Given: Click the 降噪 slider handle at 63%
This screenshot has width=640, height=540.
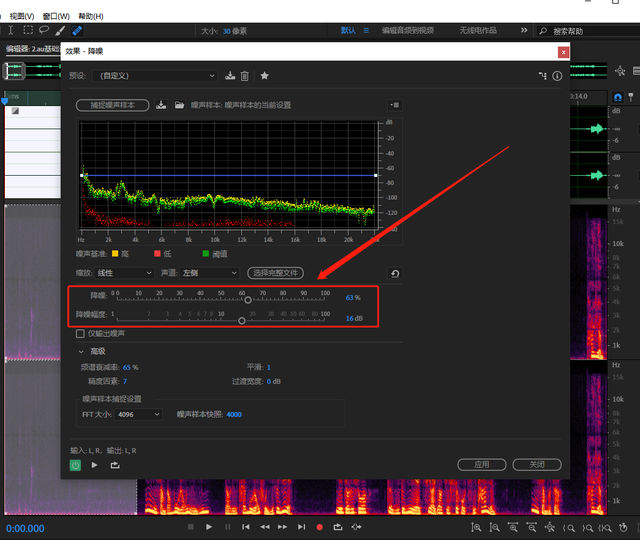Looking at the screenshot, I should 248,300.
